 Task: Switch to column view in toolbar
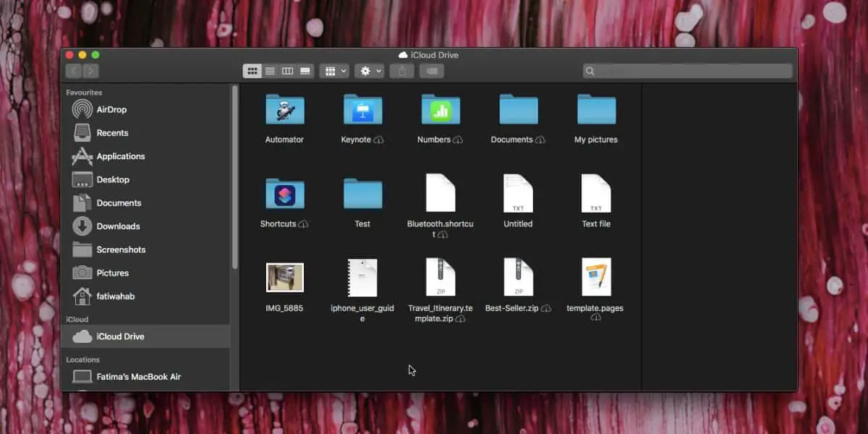point(287,71)
